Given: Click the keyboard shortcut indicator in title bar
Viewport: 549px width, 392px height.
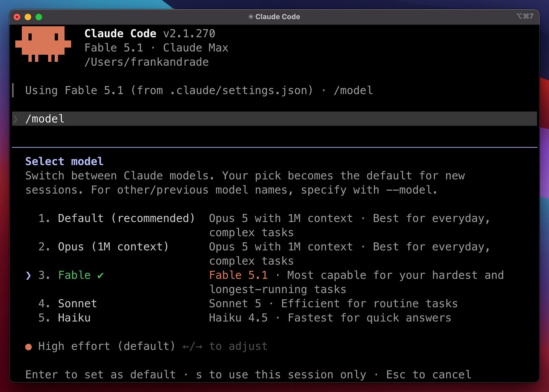Looking at the screenshot, I should [525, 16].
